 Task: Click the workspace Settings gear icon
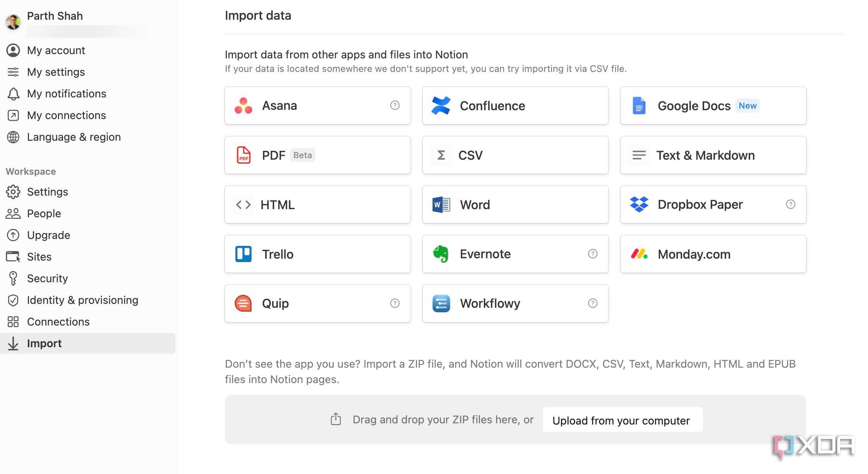pyautogui.click(x=13, y=192)
